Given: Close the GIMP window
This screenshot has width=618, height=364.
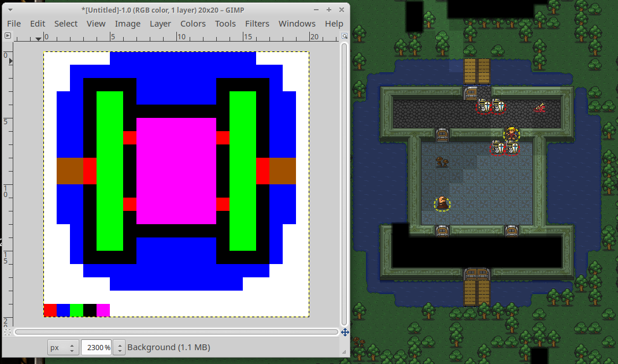Looking at the screenshot, I should tap(342, 10).
